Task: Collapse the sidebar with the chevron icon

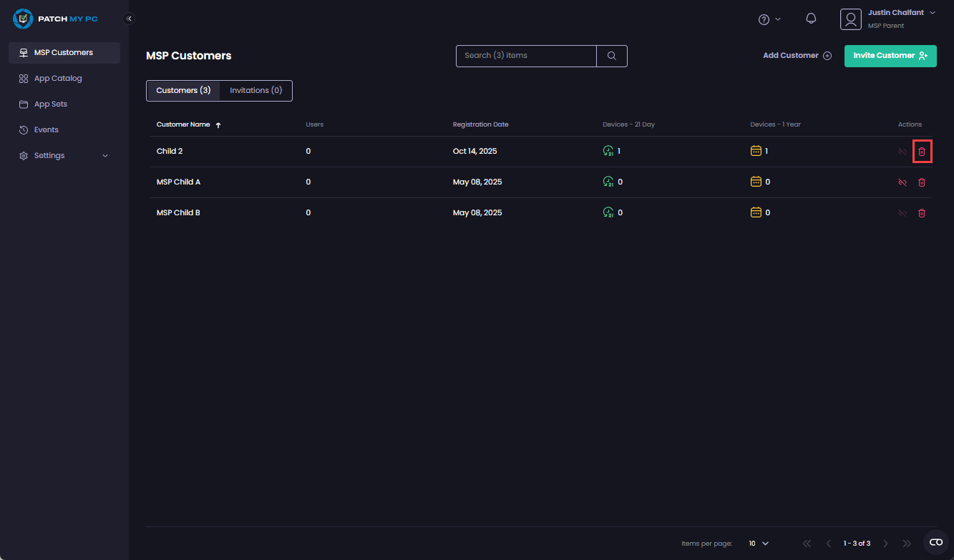Action: 129,19
